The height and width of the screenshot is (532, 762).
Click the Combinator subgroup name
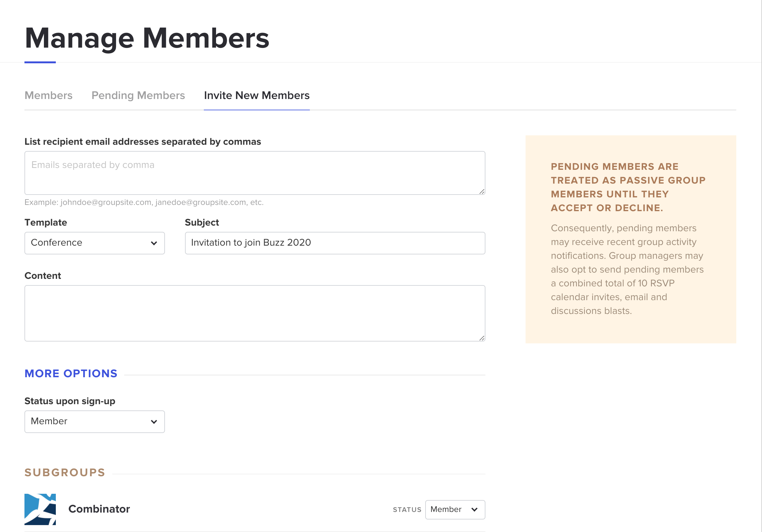[99, 509]
